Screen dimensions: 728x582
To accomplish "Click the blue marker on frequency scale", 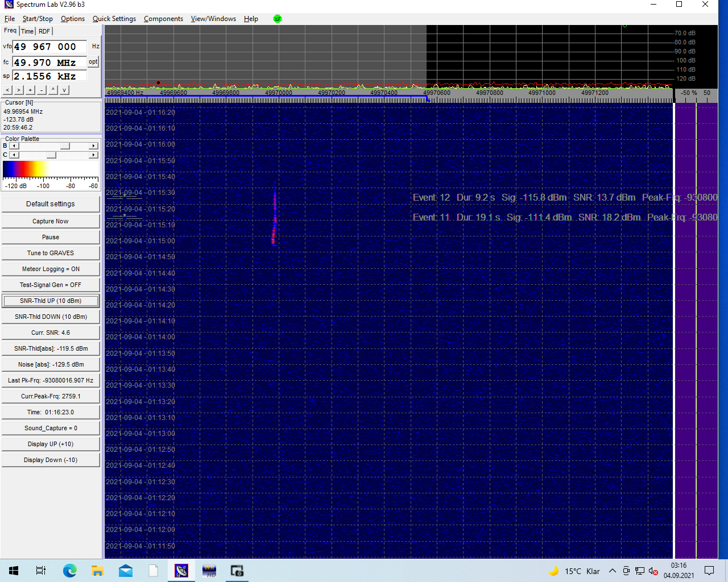I will pyautogui.click(x=428, y=99).
